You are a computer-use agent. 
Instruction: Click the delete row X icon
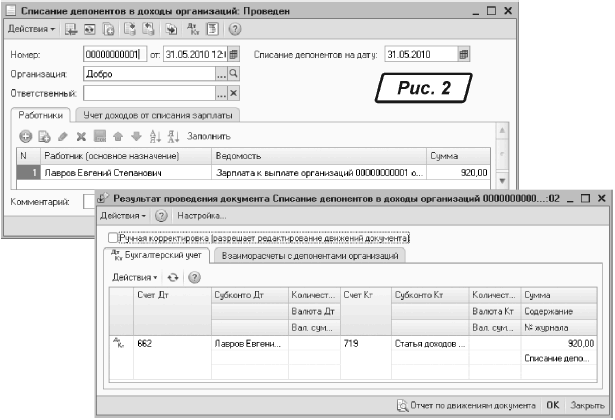click(x=81, y=135)
